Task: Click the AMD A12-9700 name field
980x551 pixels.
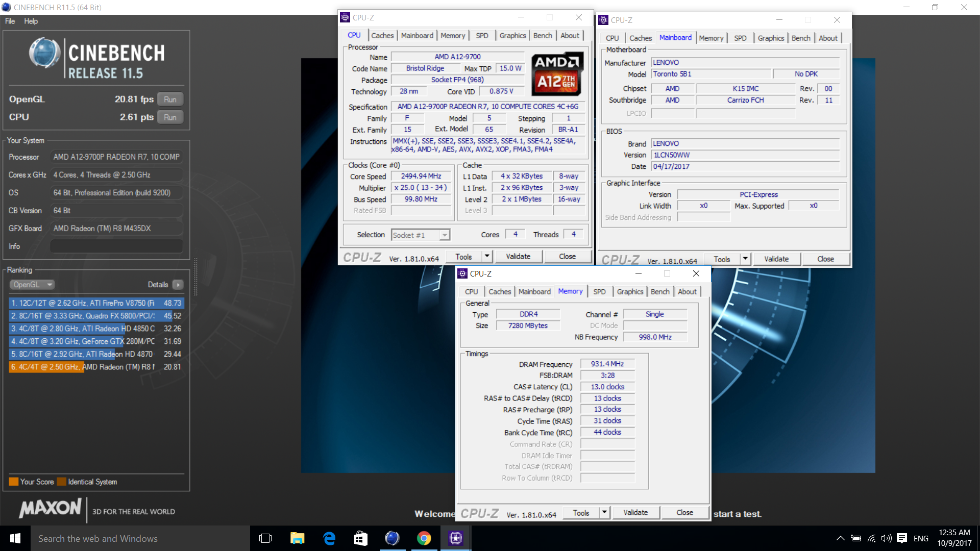Action: [x=457, y=57]
